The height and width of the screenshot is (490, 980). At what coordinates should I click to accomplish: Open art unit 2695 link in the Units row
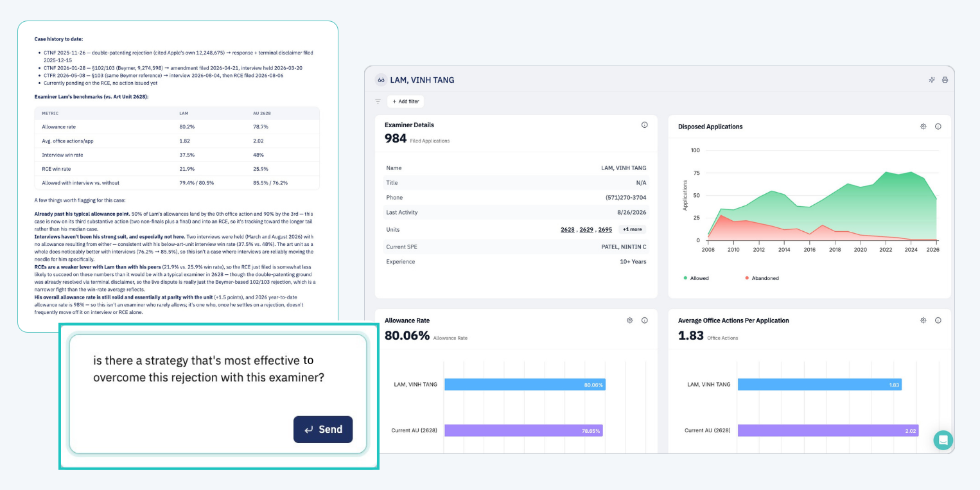pyautogui.click(x=605, y=229)
